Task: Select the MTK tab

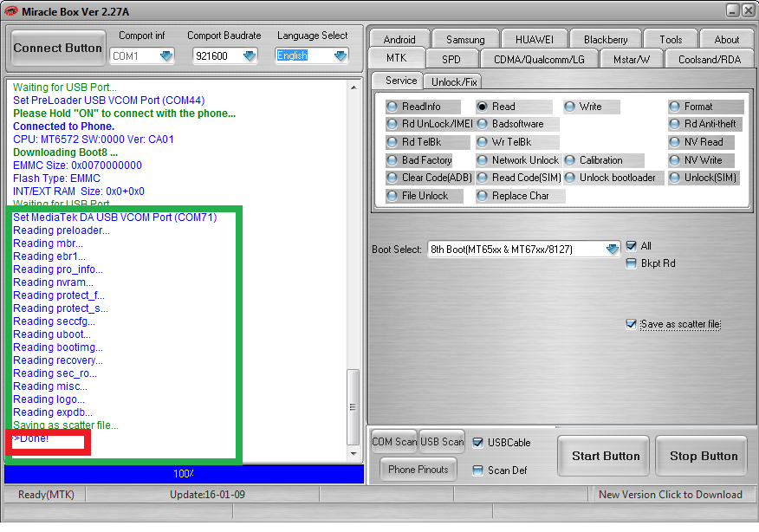Action: click(x=397, y=58)
